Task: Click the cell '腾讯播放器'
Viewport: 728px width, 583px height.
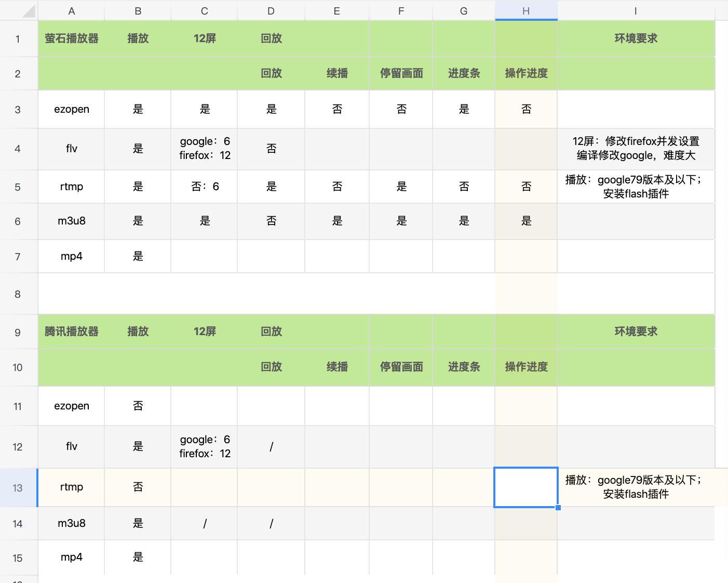Action: [72, 332]
